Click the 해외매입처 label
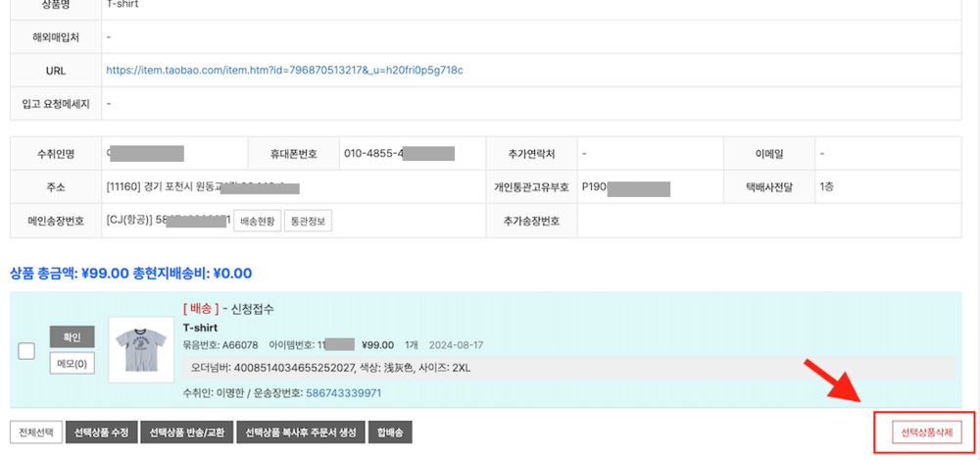The width and height of the screenshot is (980, 460). [56, 37]
